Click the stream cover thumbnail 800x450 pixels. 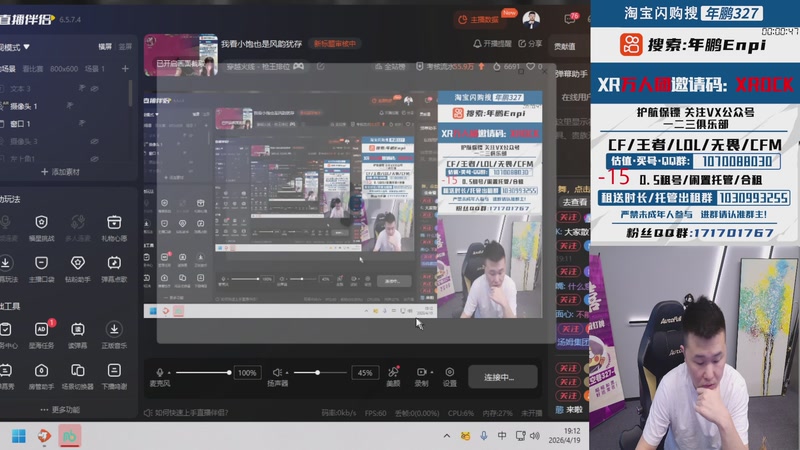pos(181,55)
